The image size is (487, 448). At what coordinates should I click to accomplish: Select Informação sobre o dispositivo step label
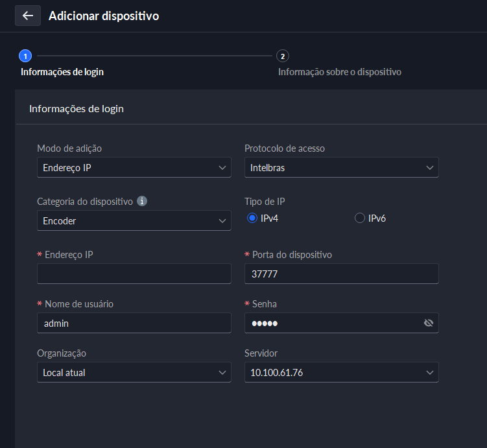tap(339, 72)
